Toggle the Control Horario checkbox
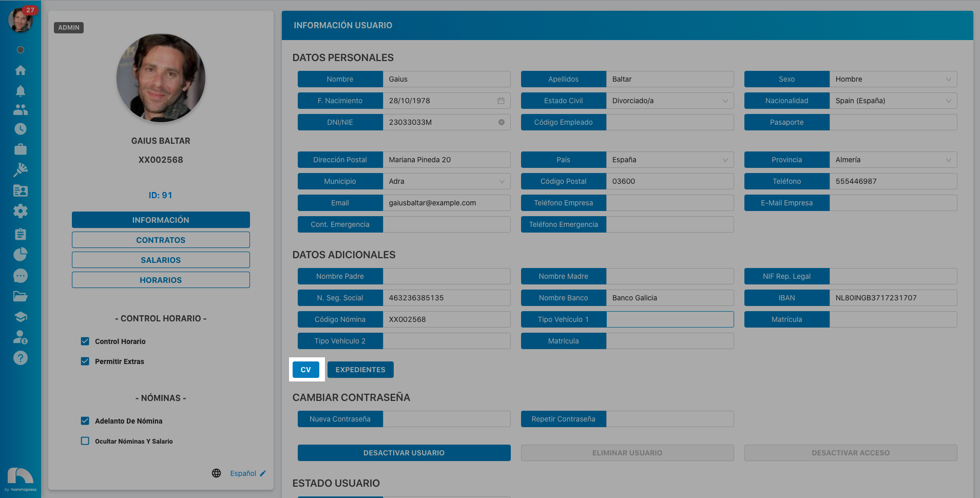 [85, 341]
